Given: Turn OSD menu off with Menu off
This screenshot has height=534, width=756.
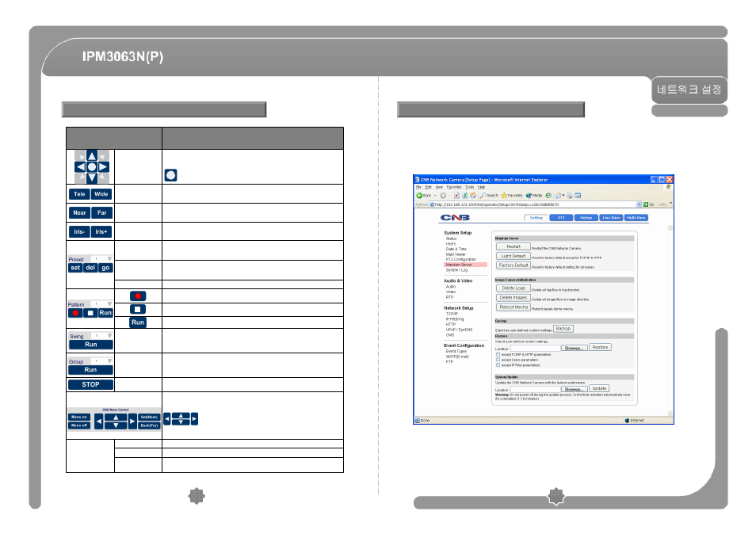Looking at the screenshot, I should 79,425.
